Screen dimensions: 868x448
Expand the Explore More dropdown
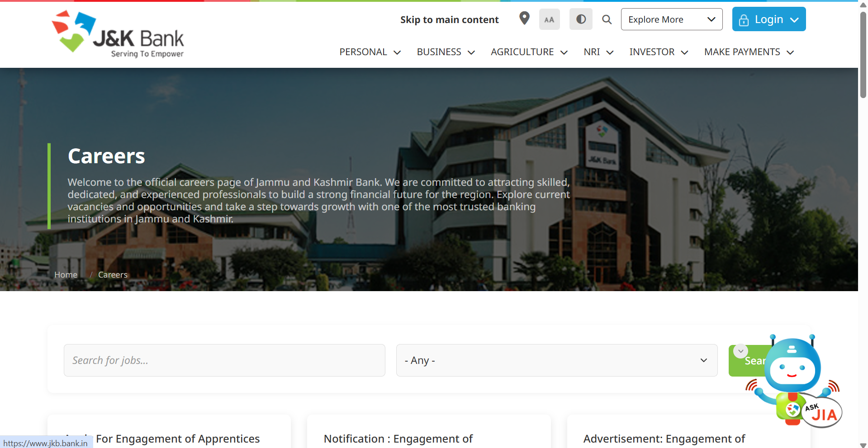[x=671, y=19]
